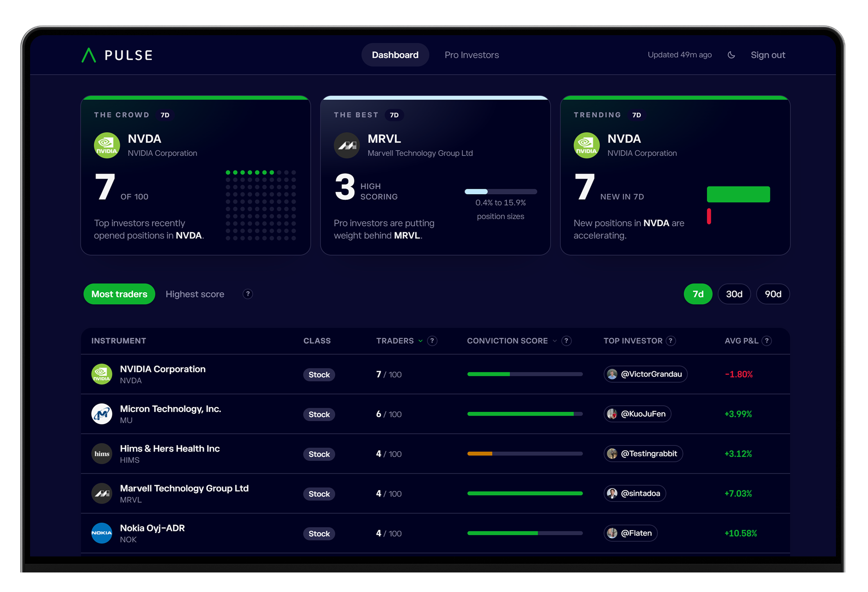Image resolution: width=868 pixels, height=592 pixels.
Task: Open Top Investor help icon
Action: click(x=671, y=341)
